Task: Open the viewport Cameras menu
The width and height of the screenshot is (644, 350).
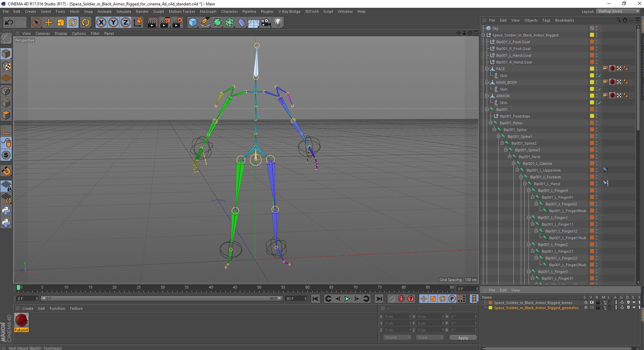Action: click(x=43, y=33)
